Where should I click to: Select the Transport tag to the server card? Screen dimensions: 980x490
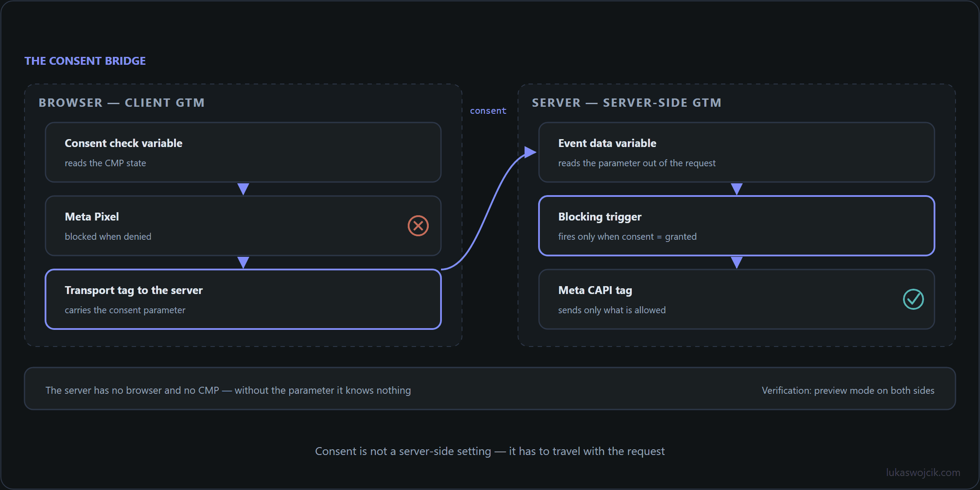point(243,299)
